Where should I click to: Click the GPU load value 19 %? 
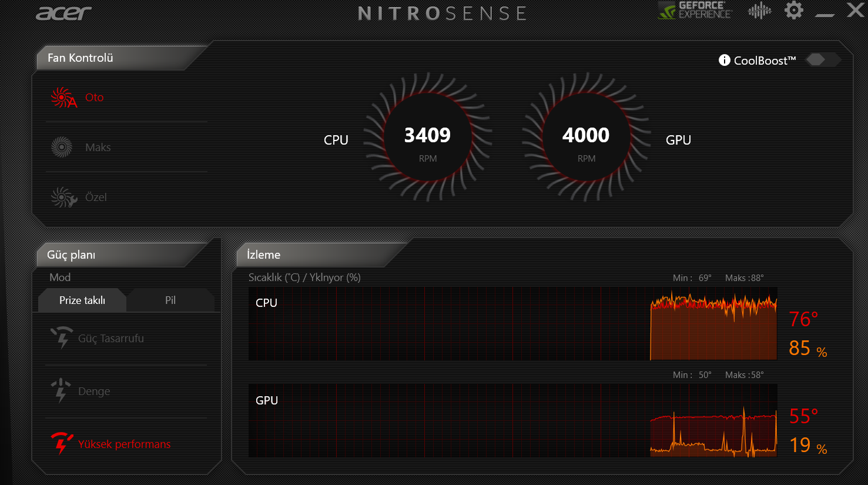808,446
